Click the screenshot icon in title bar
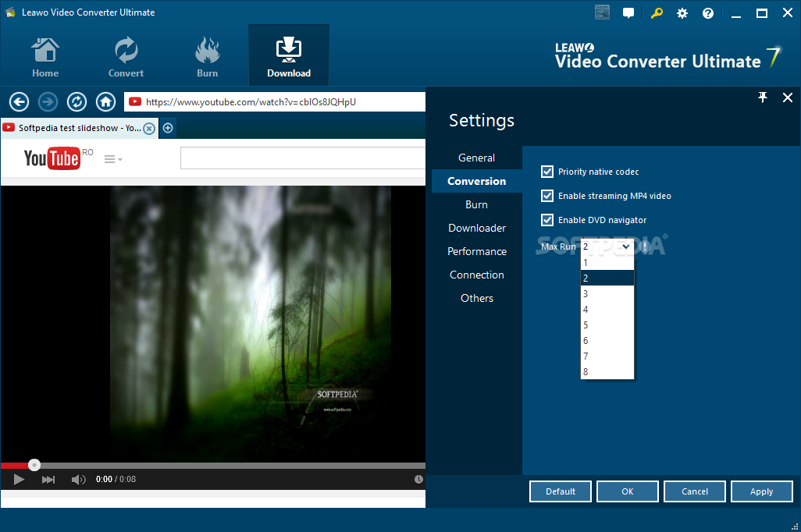 click(x=602, y=12)
